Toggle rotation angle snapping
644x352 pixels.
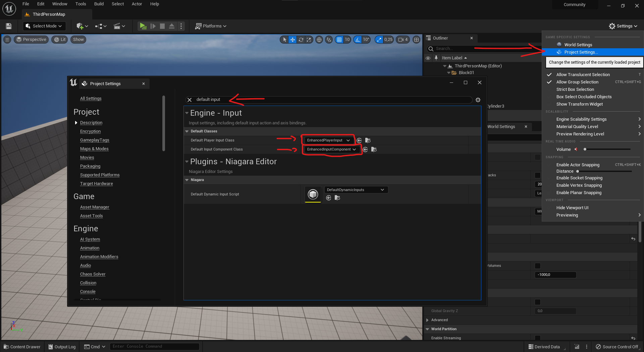point(358,40)
